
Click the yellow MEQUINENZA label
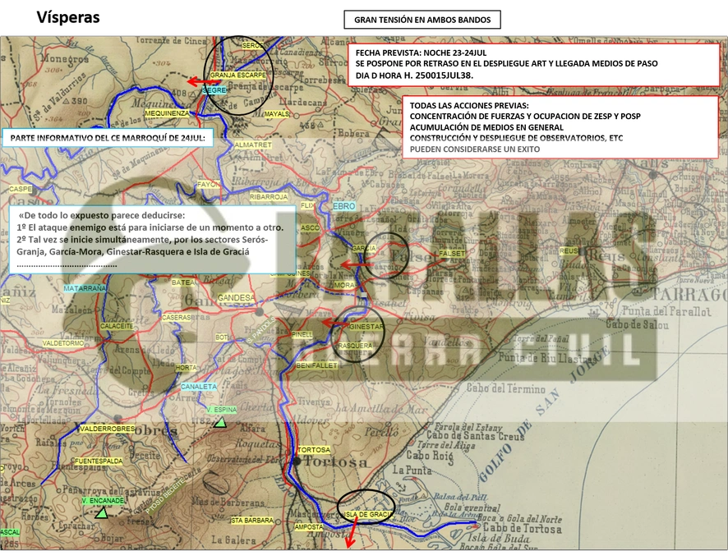[x=167, y=113]
